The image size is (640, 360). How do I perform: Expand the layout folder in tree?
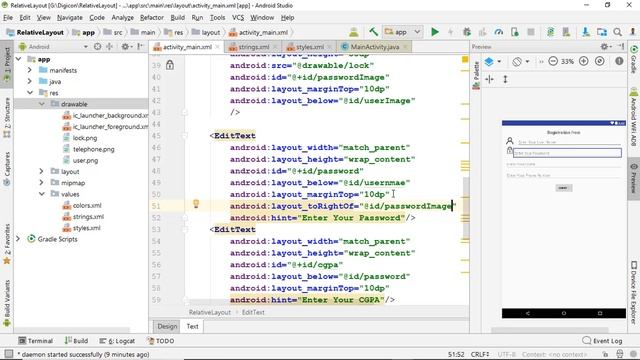41,171
